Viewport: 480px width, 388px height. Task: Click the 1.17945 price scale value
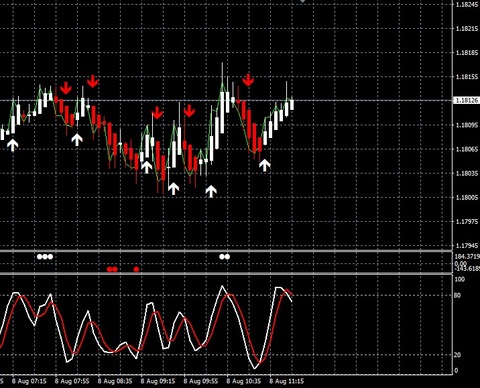click(x=467, y=246)
